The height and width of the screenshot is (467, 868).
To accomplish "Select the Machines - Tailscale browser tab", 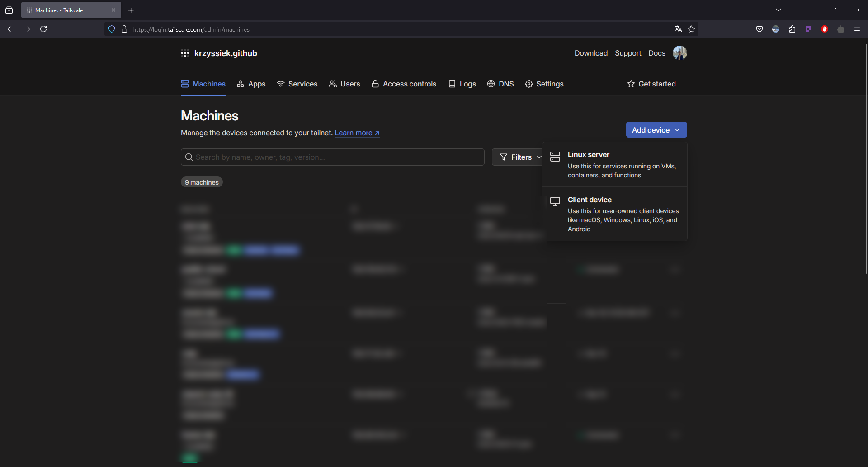I will point(71,10).
